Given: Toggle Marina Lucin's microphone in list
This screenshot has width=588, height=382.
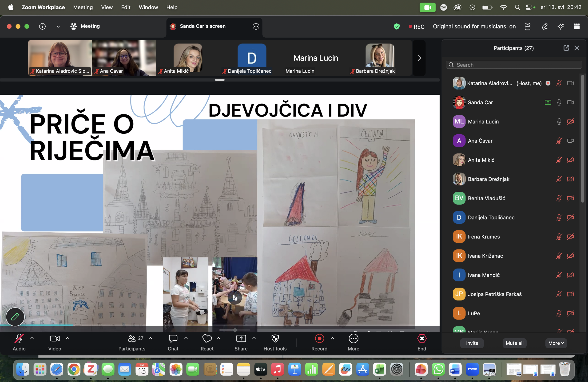Looking at the screenshot, I should tap(559, 121).
